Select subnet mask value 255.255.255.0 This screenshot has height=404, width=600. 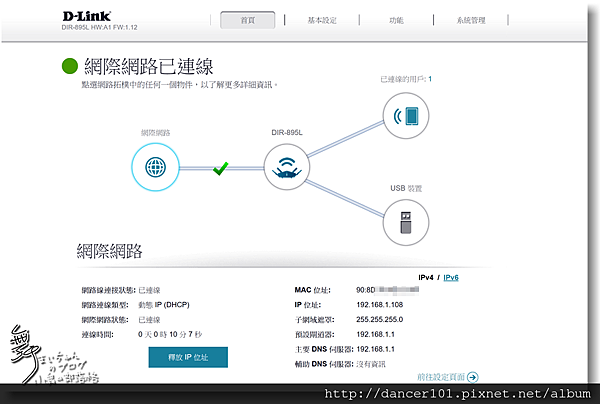(x=380, y=319)
